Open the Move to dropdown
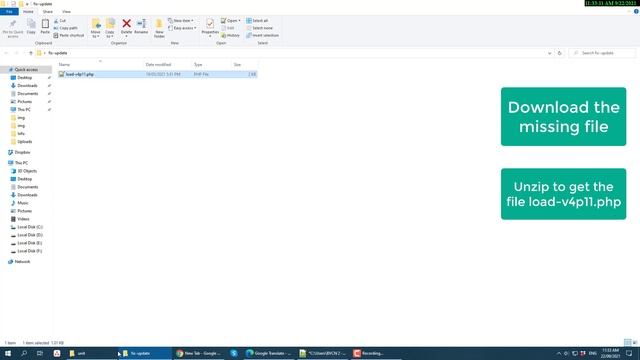Screen dimensions: 640x360 (x=96, y=28)
